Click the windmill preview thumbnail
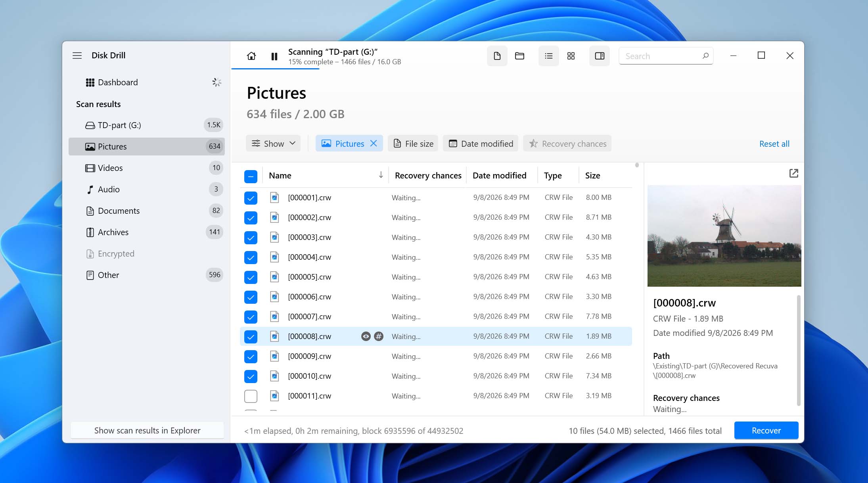This screenshot has height=483, width=868. click(x=724, y=236)
